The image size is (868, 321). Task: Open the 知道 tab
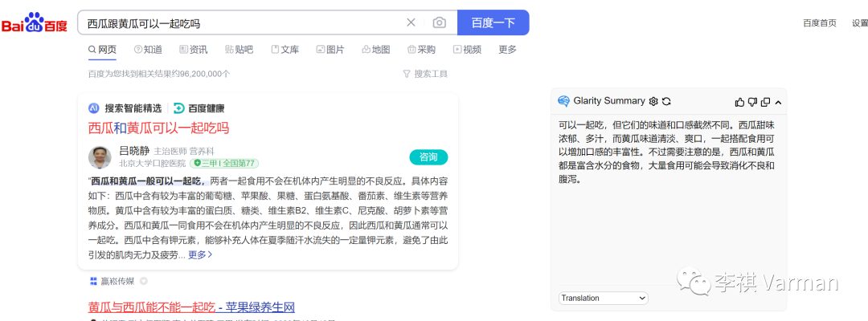pos(148,50)
